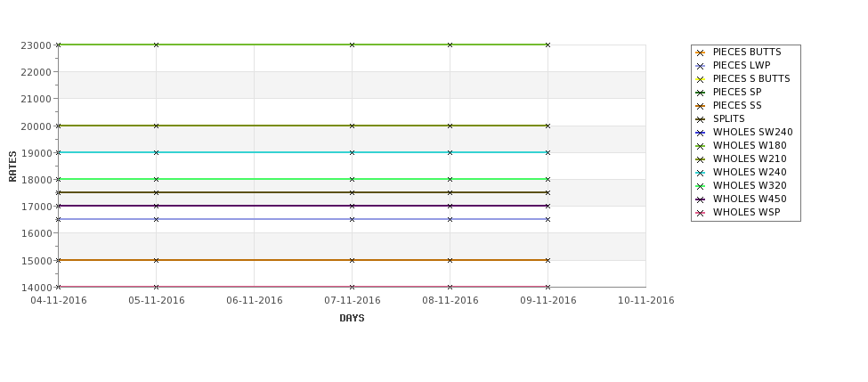The width and height of the screenshot is (868, 382).
Task: Click the RATES y-axis title
Action: [12, 167]
